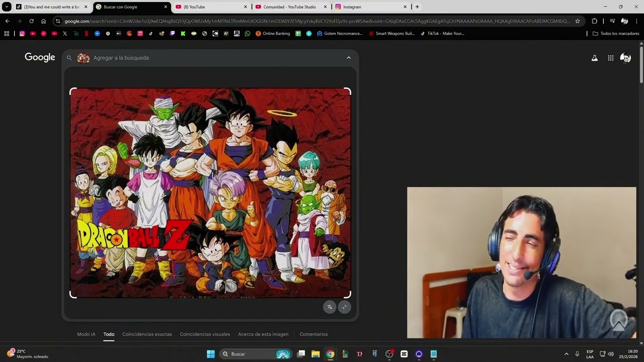Show hidden system tray icons

click(x=567, y=354)
